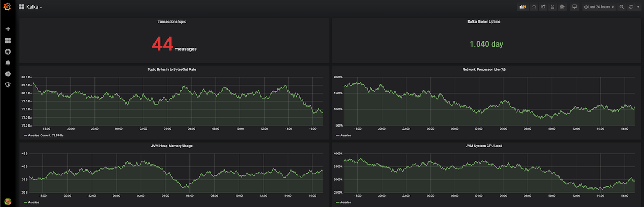Refresh the dashboard
This screenshot has width=644, height=207.
click(x=631, y=7)
